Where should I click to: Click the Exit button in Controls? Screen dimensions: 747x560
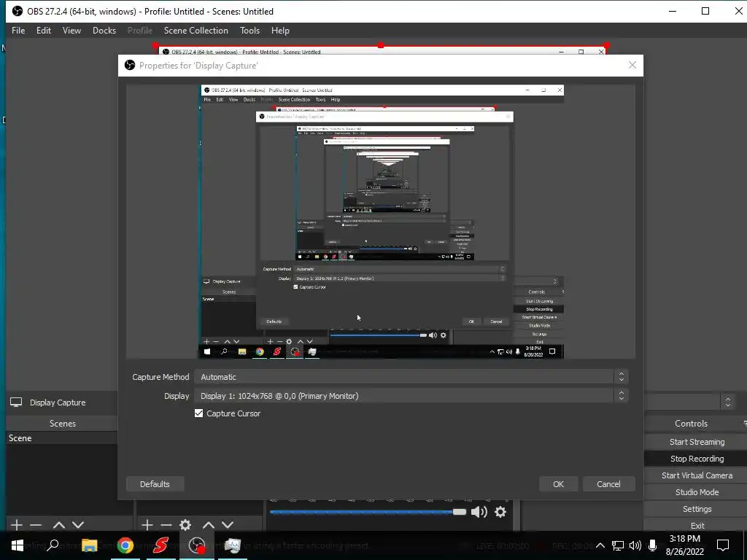[x=697, y=525]
